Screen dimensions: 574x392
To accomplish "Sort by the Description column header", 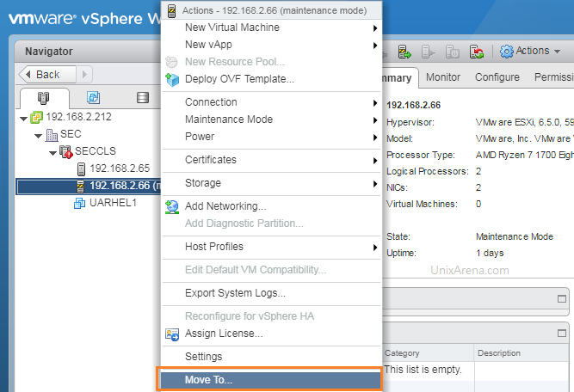I will click(x=522, y=353).
